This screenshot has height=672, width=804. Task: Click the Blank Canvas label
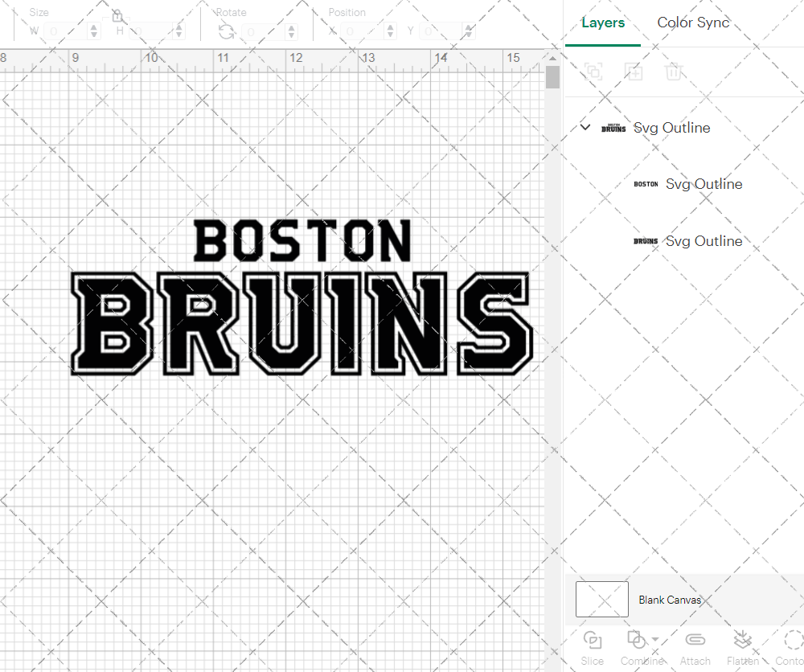pyautogui.click(x=670, y=599)
